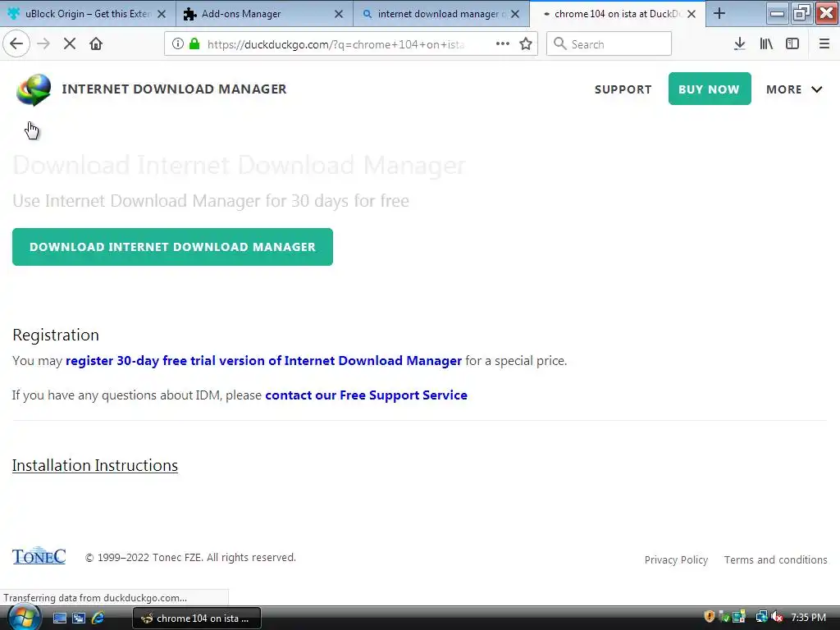Click the INTERNET DOWNLOAD MANAGER header text
Viewport: 840px width, 630px height.
point(174,89)
